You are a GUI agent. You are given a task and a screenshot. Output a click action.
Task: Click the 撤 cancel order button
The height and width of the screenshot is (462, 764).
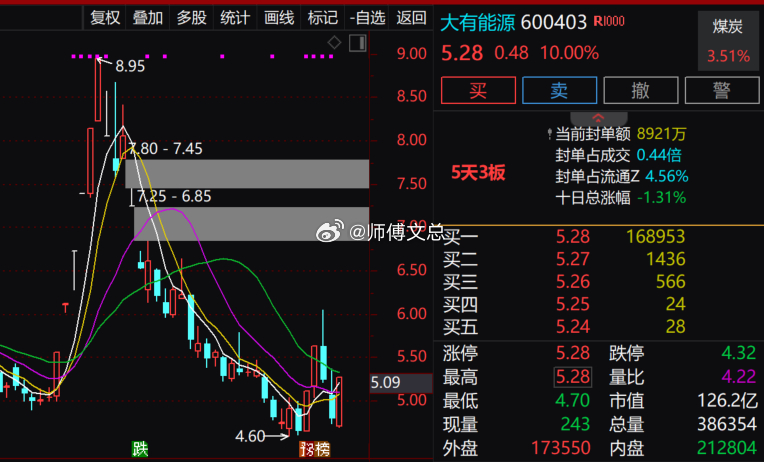tap(641, 90)
